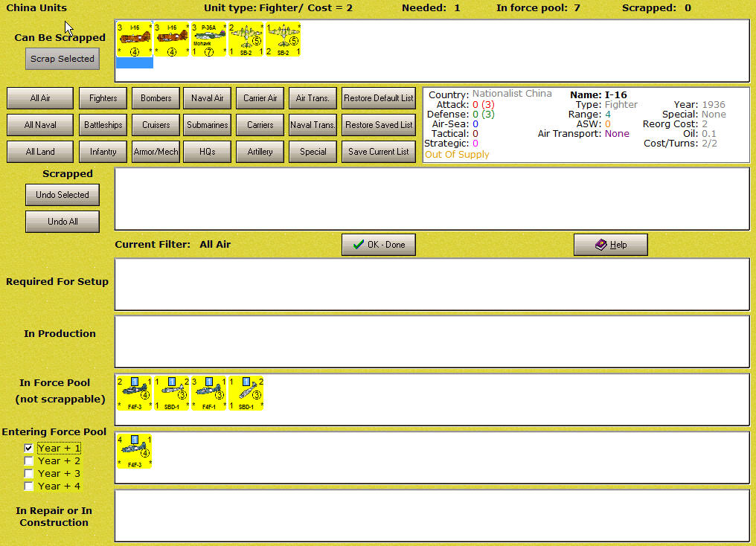This screenshot has width=756, height=546.
Task: Pick the P-36A Mohawk fighter counter
Action: (209, 39)
